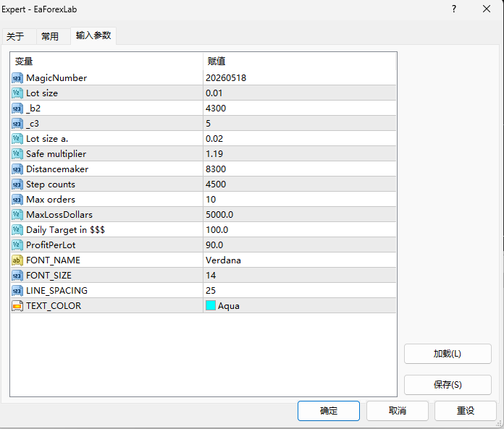Select the Max orders variable name
The width and height of the screenshot is (504, 429).
[51, 200]
